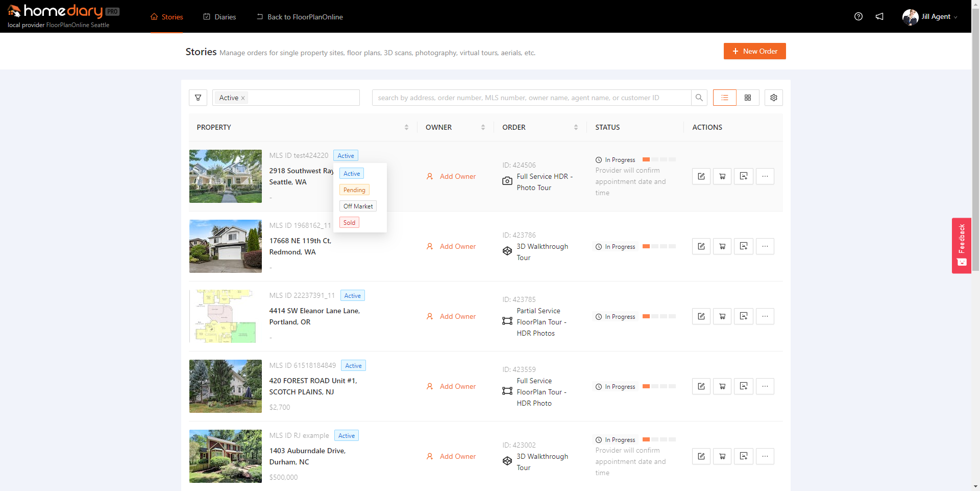Select Active in status dropdown
Screen dimensions: 980x491
[x=352, y=174]
